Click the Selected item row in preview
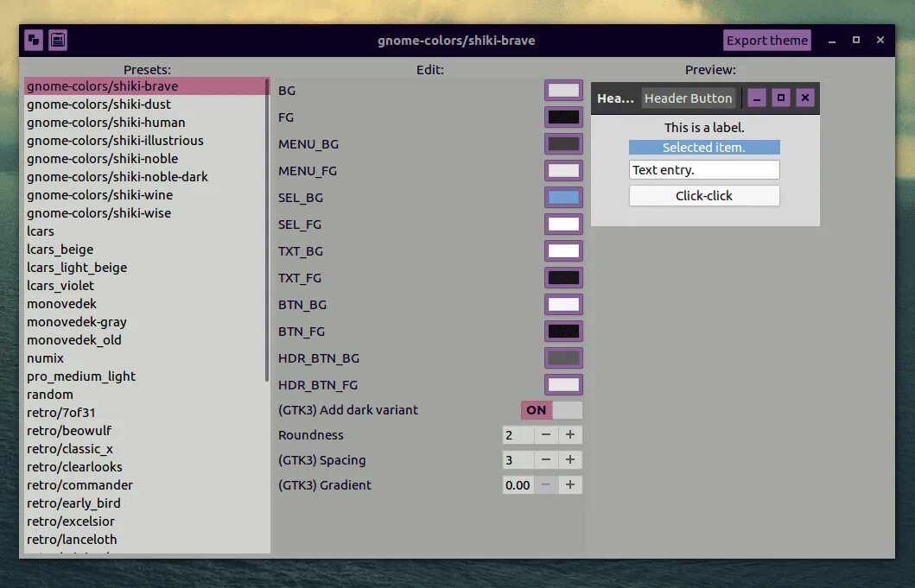This screenshot has height=588, width=915. coord(704,148)
